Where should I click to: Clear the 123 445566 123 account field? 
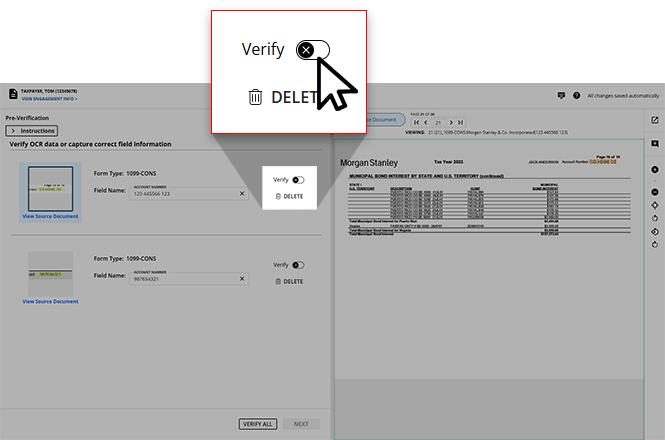[242, 193]
